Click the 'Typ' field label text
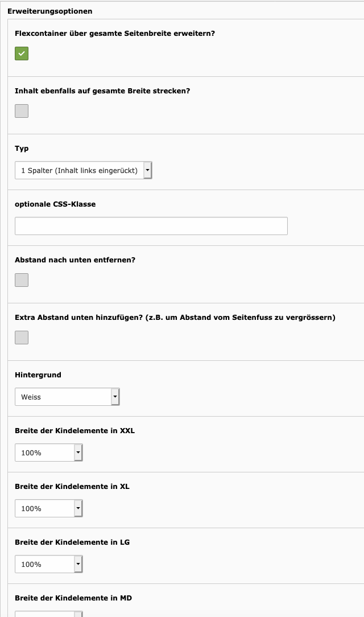This screenshot has height=617, width=364. coord(22,149)
